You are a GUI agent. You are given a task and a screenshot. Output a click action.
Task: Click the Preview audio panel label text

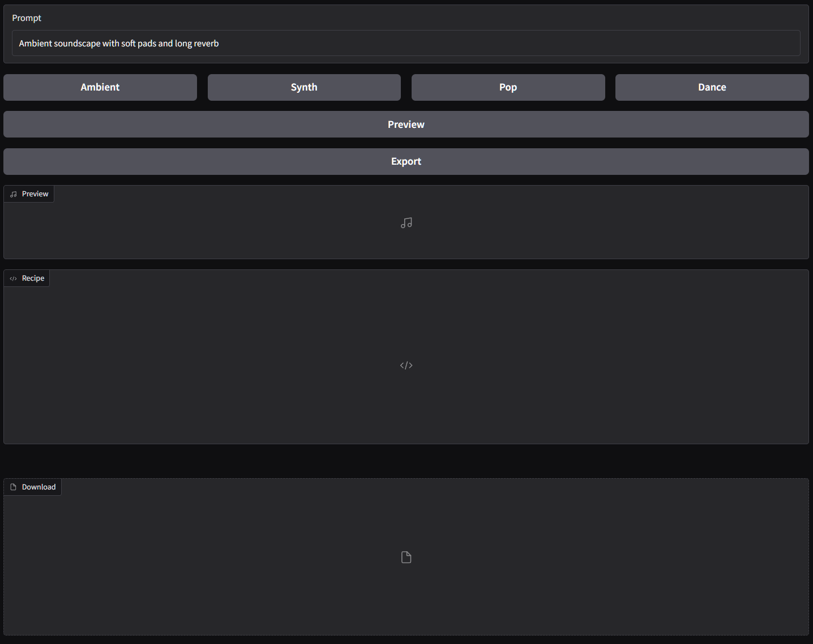point(35,194)
